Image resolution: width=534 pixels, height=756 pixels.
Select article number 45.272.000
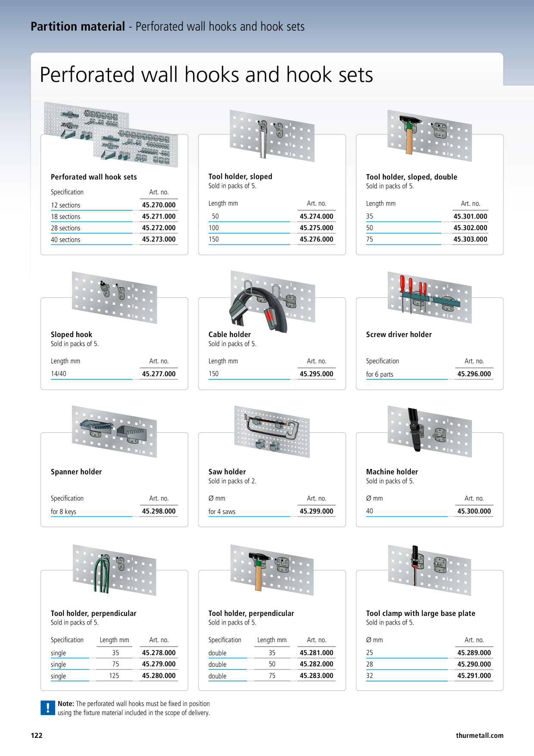[159, 228]
